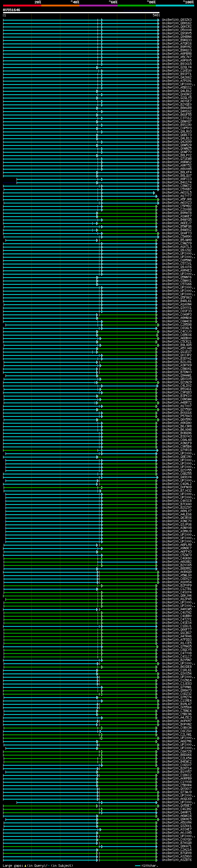Open hit UniRef100_A7QRI6
Viewport: 197px width, 868px height.
tap(177, 43)
